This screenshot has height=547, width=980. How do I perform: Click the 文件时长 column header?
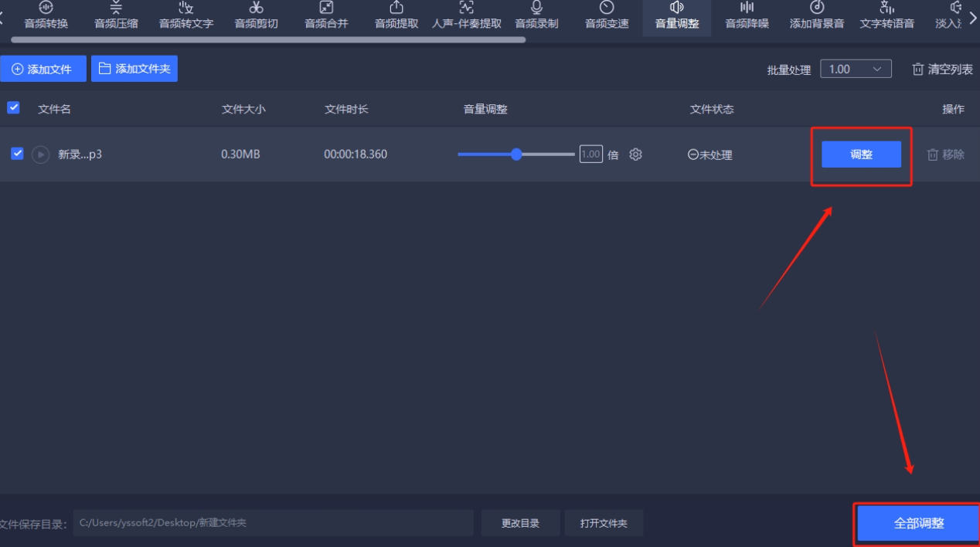(x=346, y=109)
